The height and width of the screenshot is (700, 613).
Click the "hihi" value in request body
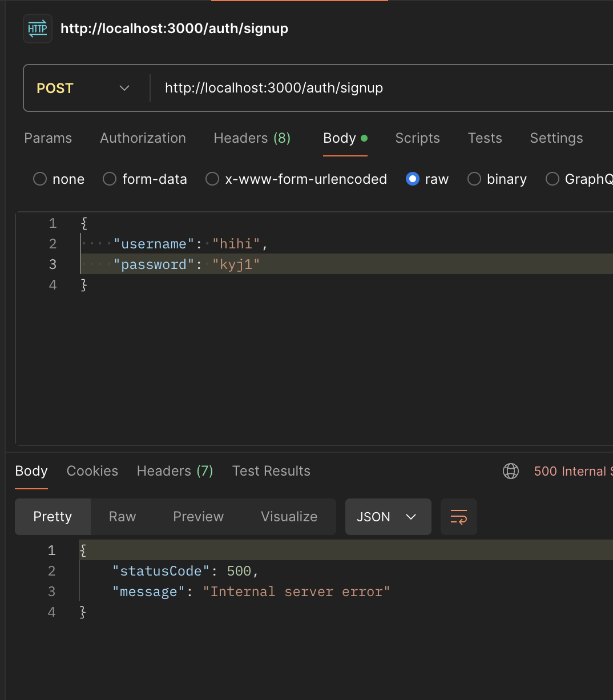(236, 244)
